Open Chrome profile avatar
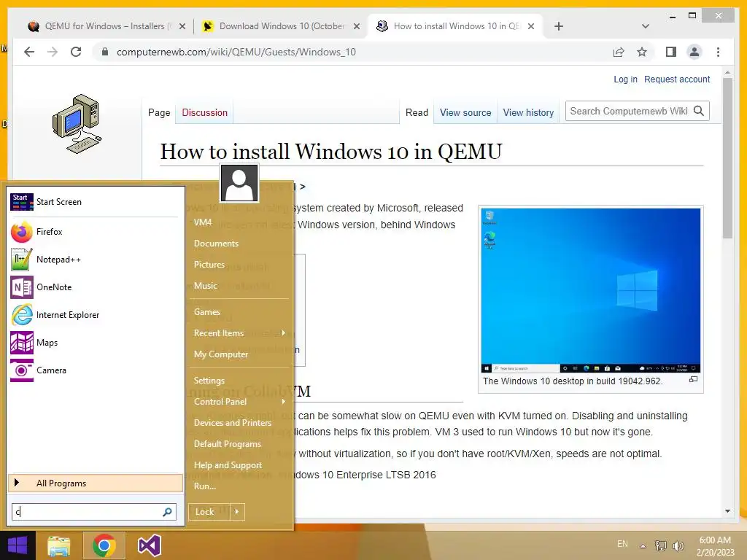This screenshot has width=747, height=560. [x=694, y=52]
